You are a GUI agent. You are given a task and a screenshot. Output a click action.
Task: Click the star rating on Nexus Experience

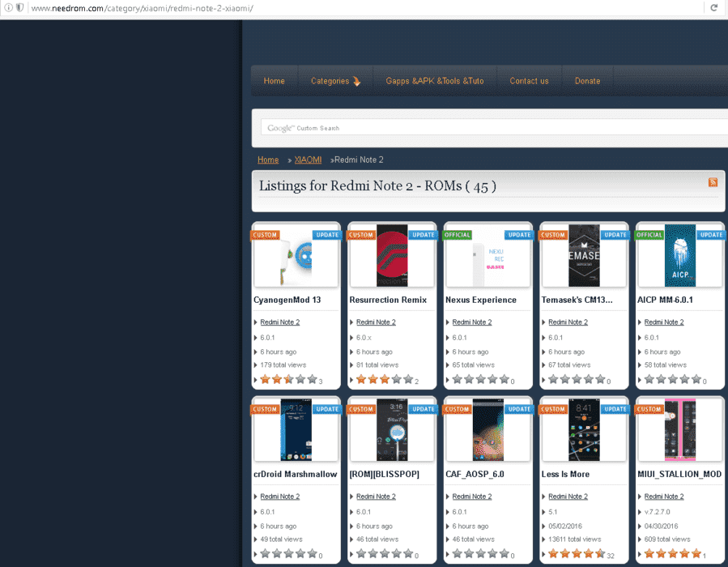pyautogui.click(x=480, y=379)
